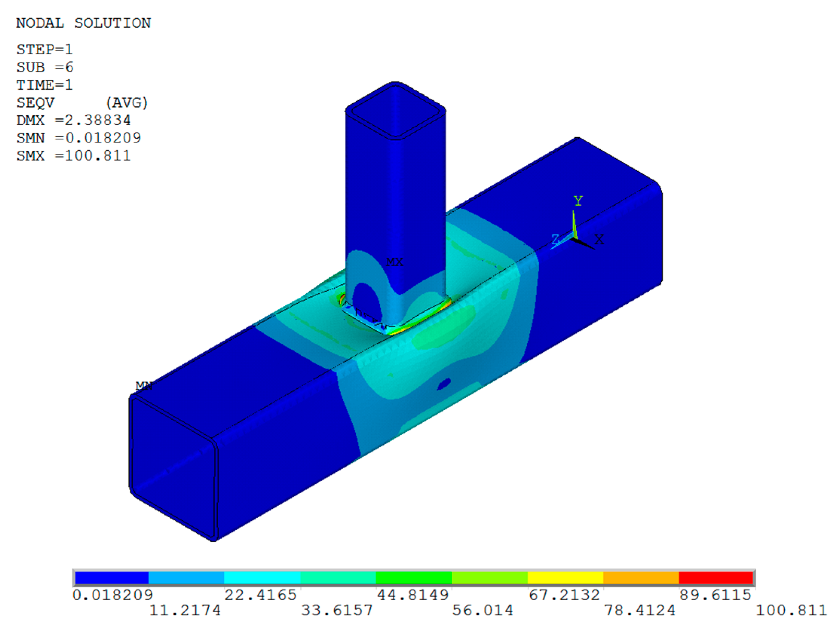Select the orange legend color band
Image resolution: width=840 pixels, height=630 pixels.
tap(641, 578)
